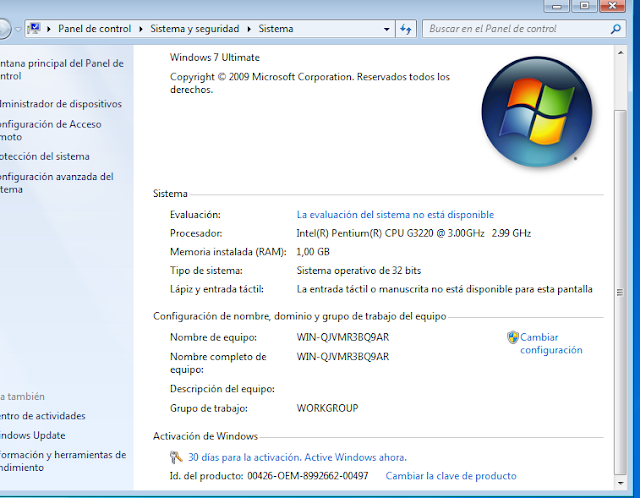Open Administrador de dispositivos
Viewport: 640px width, 498px height.
pos(60,104)
